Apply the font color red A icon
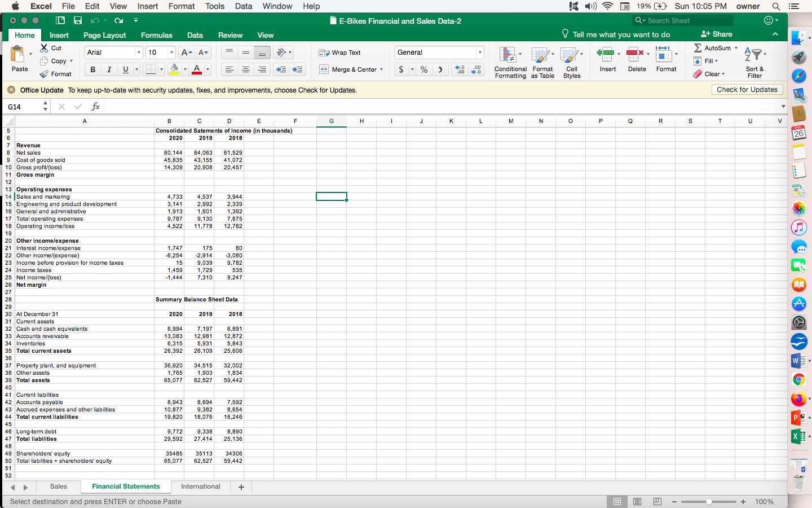 coord(197,69)
